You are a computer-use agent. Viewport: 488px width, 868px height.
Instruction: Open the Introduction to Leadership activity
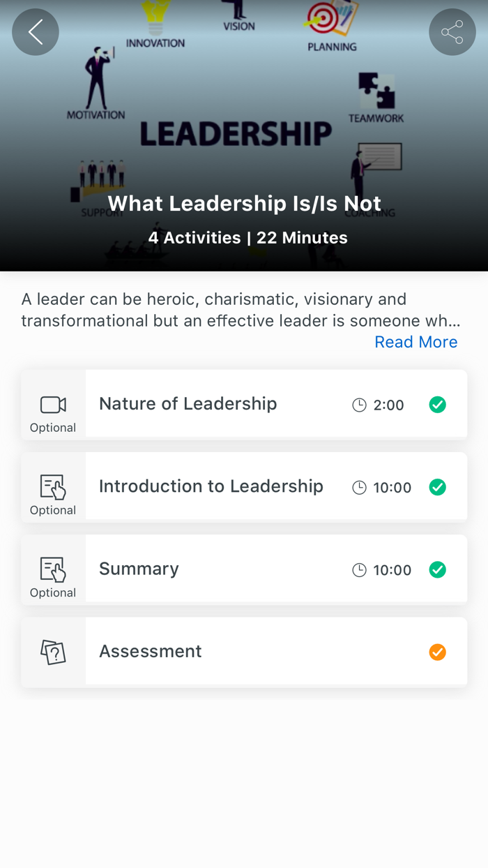pyautogui.click(x=211, y=486)
